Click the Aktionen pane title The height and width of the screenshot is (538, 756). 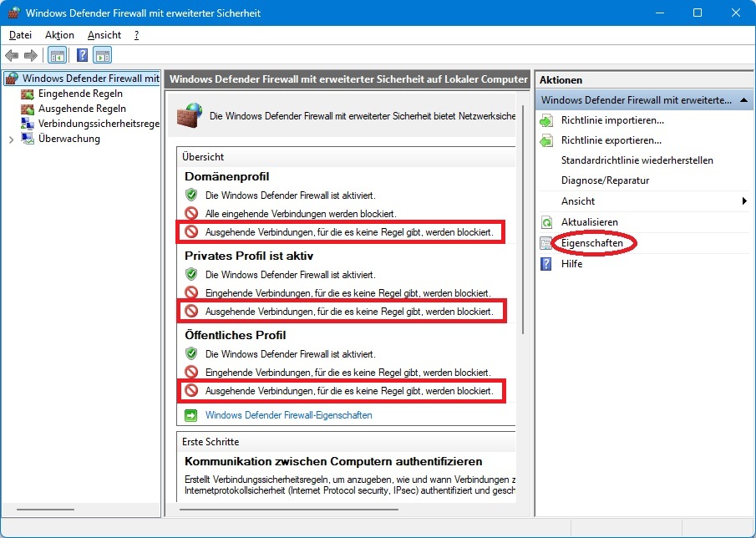[x=561, y=80]
